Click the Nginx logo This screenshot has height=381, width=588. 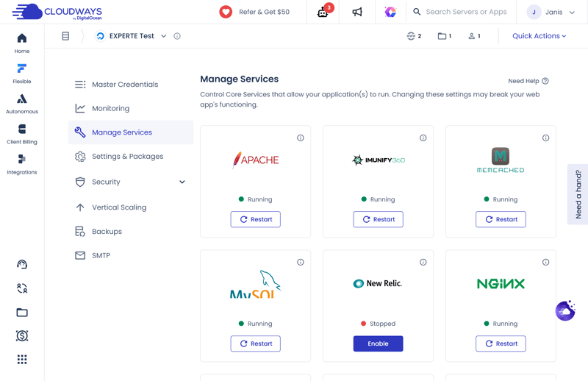501,284
